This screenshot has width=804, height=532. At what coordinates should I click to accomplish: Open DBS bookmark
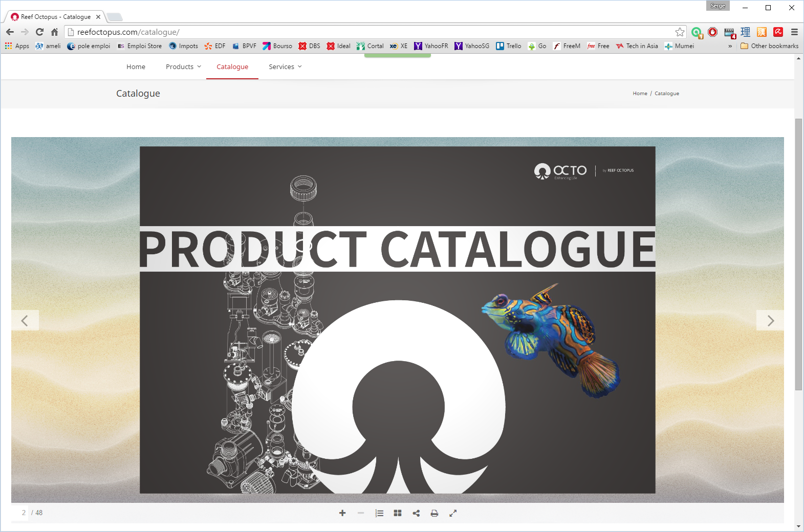pos(310,46)
